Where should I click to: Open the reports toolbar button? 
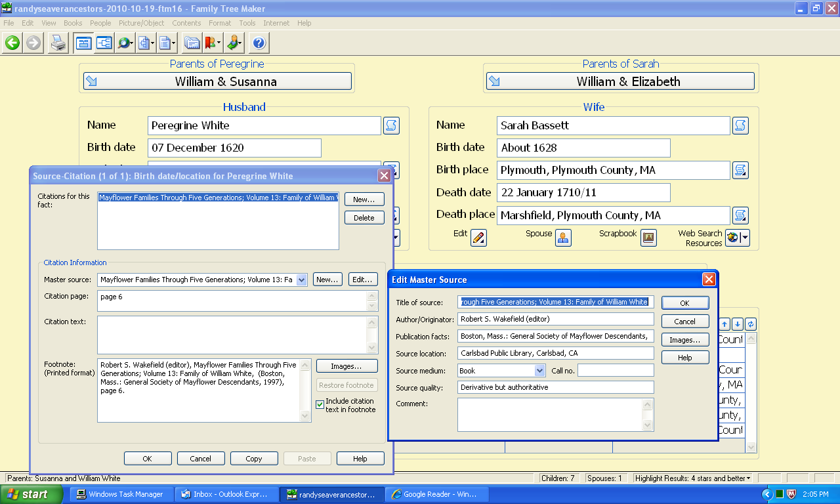[167, 43]
